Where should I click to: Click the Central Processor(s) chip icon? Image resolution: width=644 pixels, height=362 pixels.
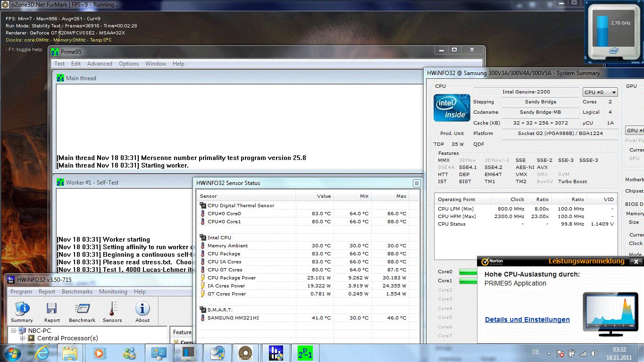pos(32,338)
